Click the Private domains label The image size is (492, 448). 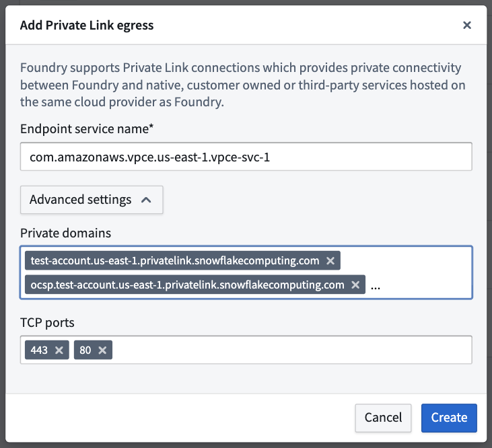(x=65, y=233)
